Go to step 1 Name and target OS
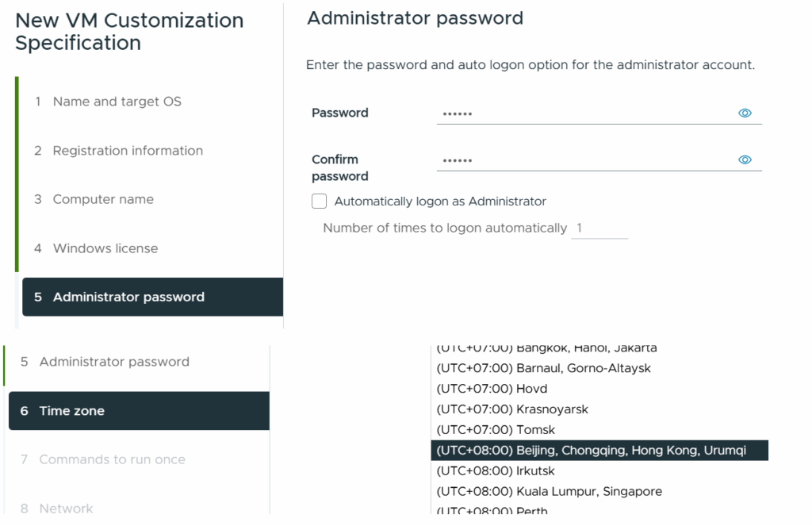The width and height of the screenshot is (812, 526). (x=108, y=102)
